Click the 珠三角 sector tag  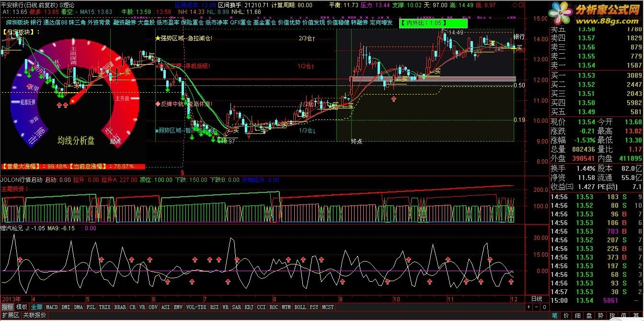click(78, 23)
